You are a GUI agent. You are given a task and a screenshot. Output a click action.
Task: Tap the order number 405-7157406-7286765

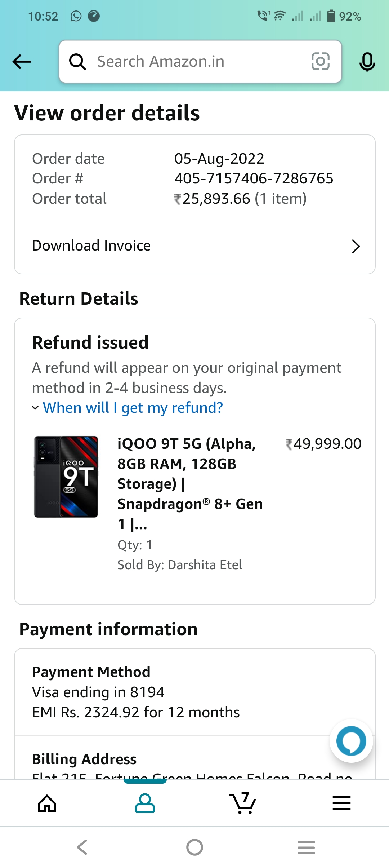tap(254, 178)
